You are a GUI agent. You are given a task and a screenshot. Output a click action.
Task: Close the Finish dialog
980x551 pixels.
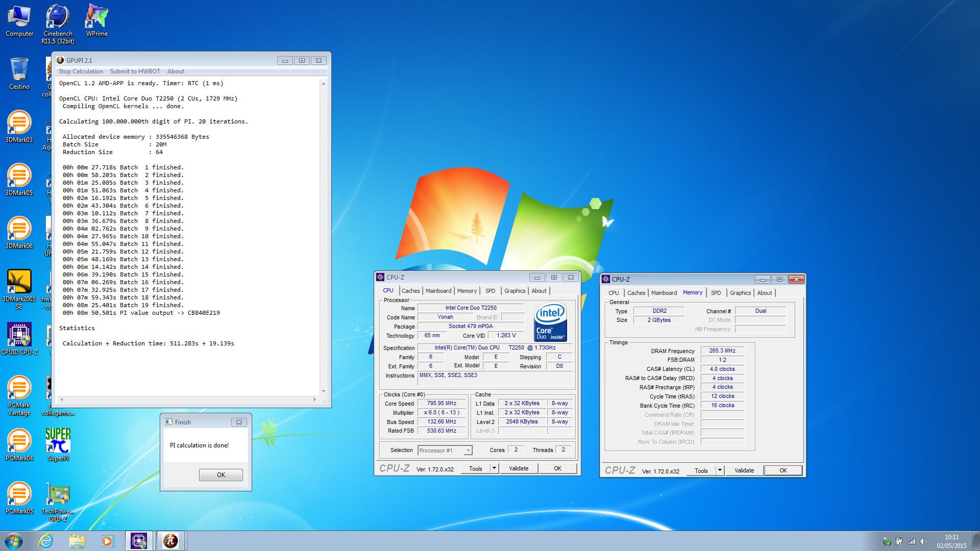click(239, 422)
